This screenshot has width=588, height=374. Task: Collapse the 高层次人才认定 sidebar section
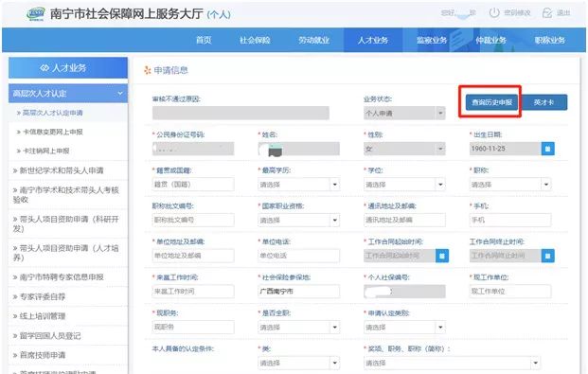coord(120,93)
